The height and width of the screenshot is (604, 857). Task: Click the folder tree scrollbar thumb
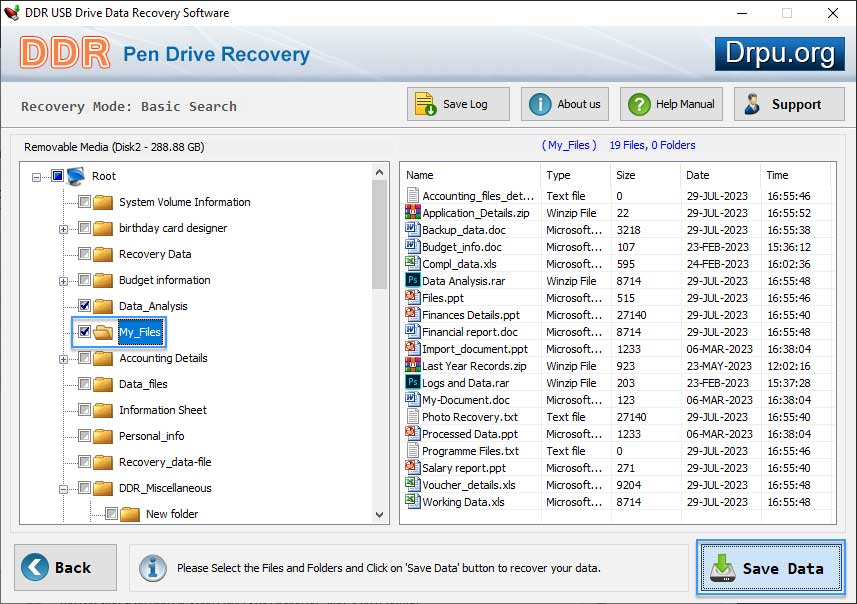(x=380, y=235)
